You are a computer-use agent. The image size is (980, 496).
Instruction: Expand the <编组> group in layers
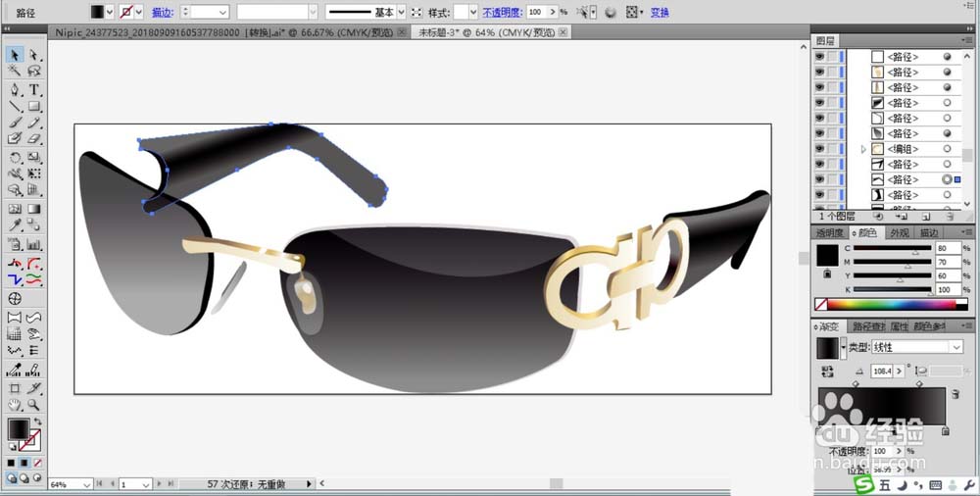click(x=863, y=149)
